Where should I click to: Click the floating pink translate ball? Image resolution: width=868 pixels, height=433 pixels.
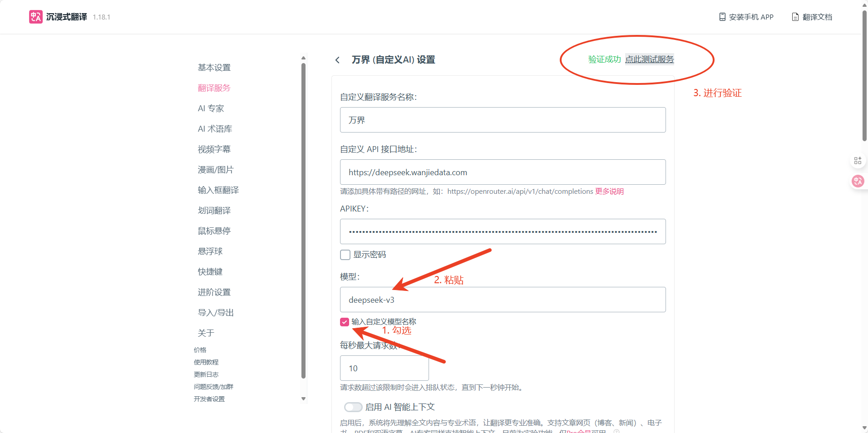pyautogui.click(x=858, y=181)
